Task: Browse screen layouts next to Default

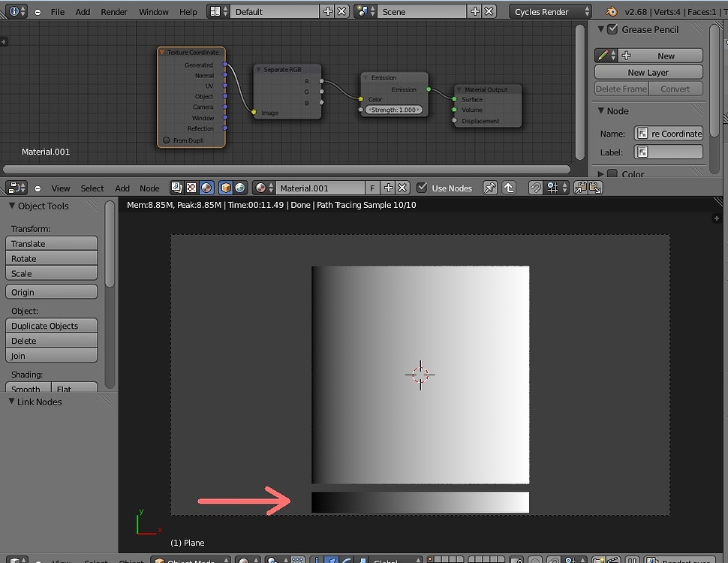Action: pos(218,11)
